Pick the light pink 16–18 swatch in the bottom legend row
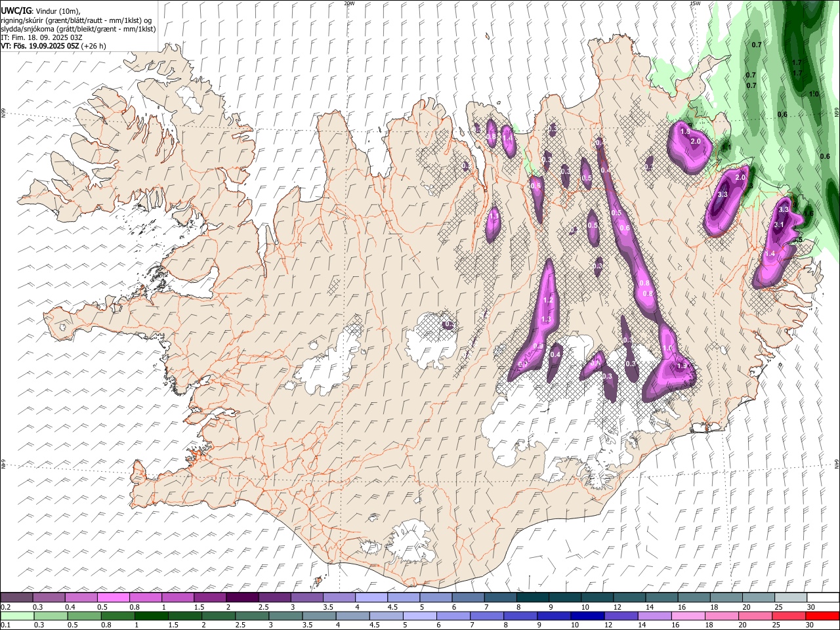The height and width of the screenshot is (630, 840). (x=688, y=616)
